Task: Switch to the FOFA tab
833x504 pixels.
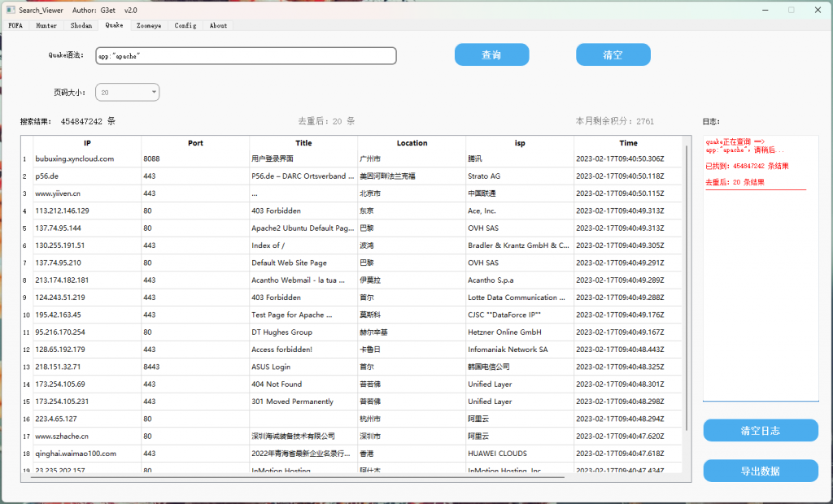Action: tap(15, 25)
